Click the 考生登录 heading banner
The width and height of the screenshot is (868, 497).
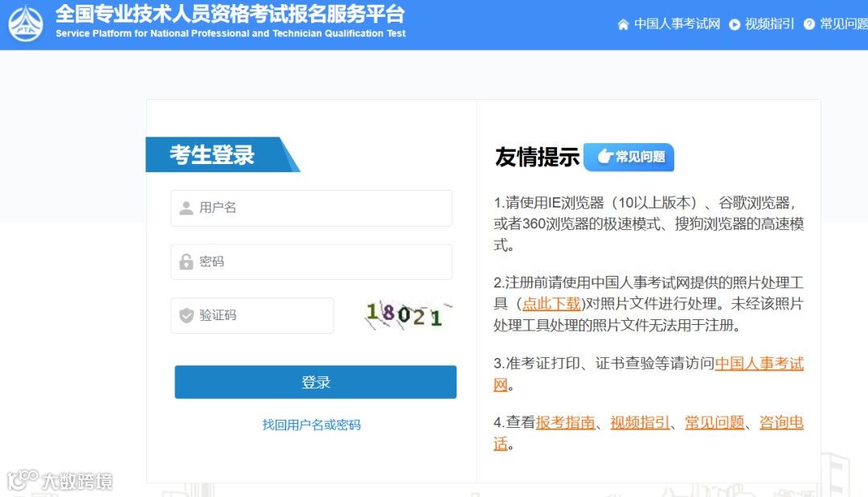(223, 154)
